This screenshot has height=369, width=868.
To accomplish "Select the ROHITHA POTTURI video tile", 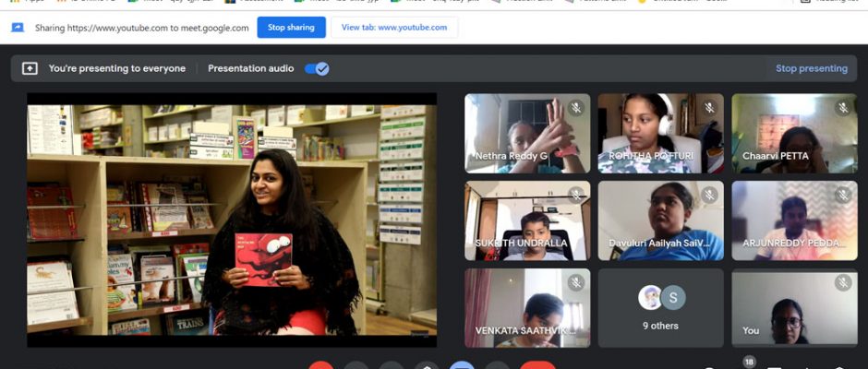I will click(660, 134).
